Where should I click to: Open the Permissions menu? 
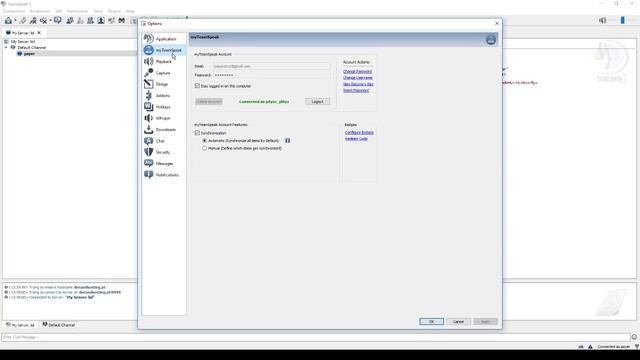77,11
